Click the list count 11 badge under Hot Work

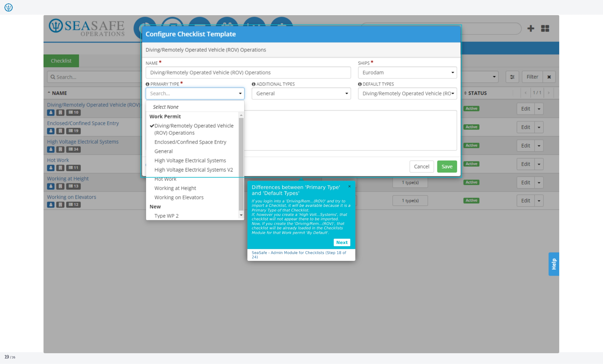[x=73, y=168]
